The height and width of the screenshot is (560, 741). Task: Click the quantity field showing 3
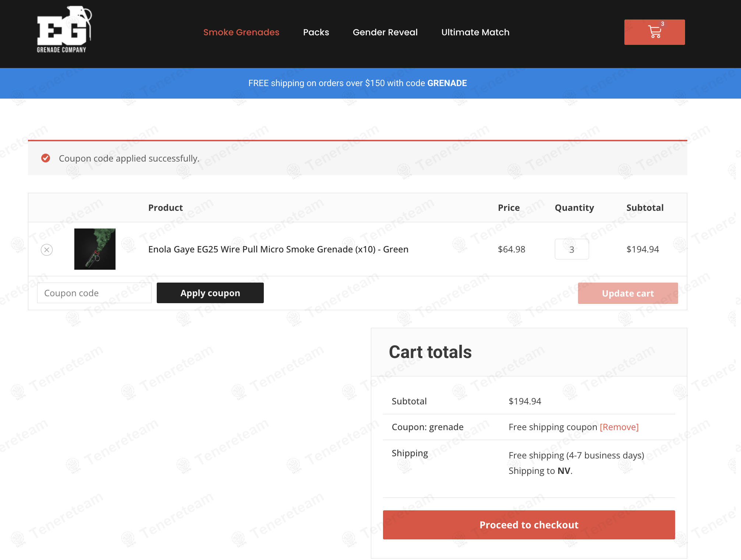pos(571,249)
